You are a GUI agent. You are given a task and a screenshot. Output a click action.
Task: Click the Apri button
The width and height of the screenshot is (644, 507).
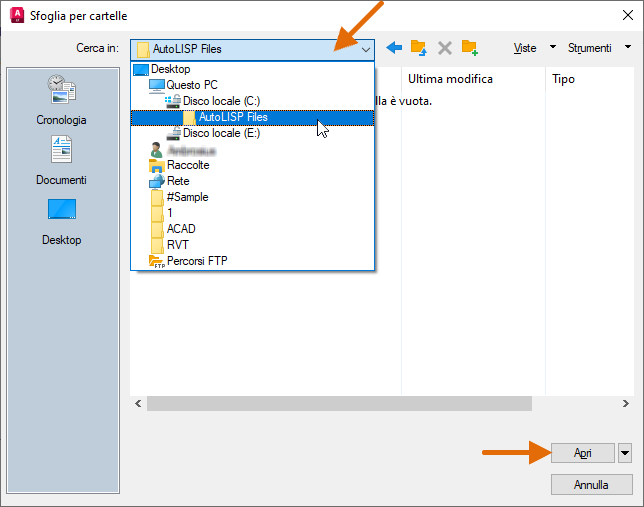pos(582,453)
